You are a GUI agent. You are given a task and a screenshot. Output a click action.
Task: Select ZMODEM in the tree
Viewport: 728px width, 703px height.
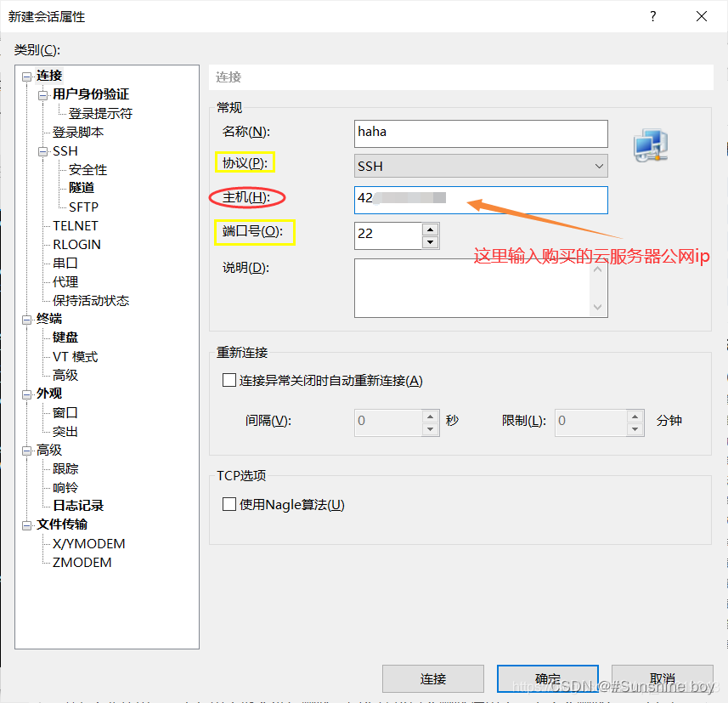point(82,562)
